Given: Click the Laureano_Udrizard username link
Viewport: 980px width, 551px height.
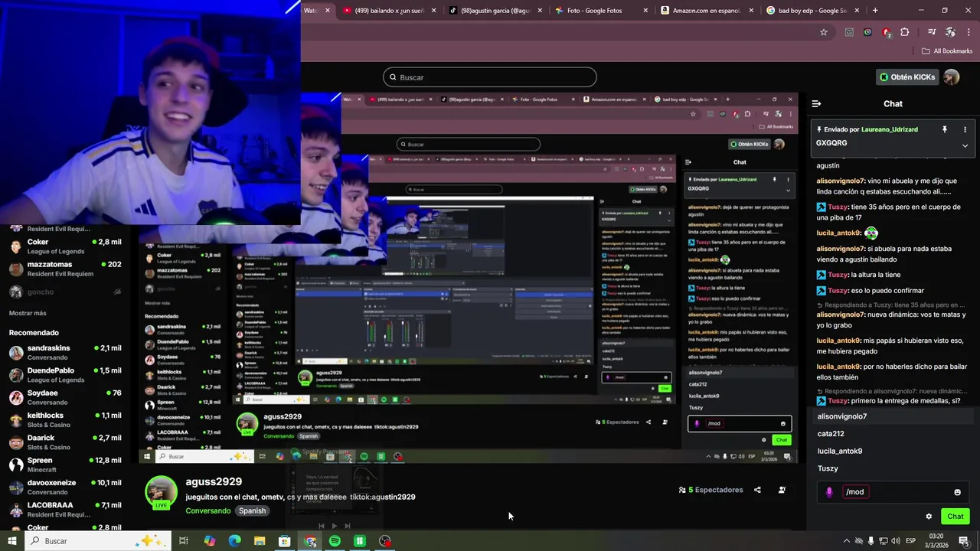Looking at the screenshot, I should (x=889, y=130).
